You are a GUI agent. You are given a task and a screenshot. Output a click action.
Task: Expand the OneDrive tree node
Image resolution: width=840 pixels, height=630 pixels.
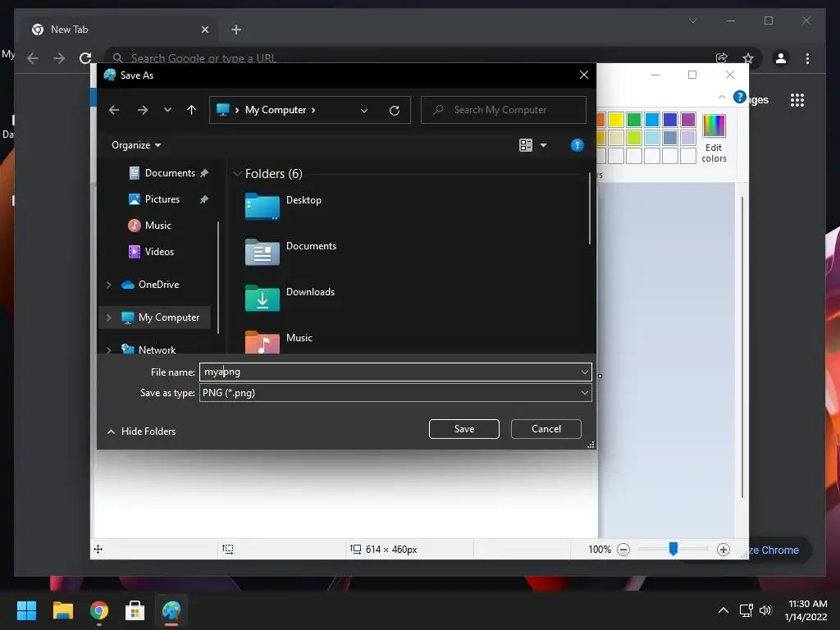coord(109,285)
